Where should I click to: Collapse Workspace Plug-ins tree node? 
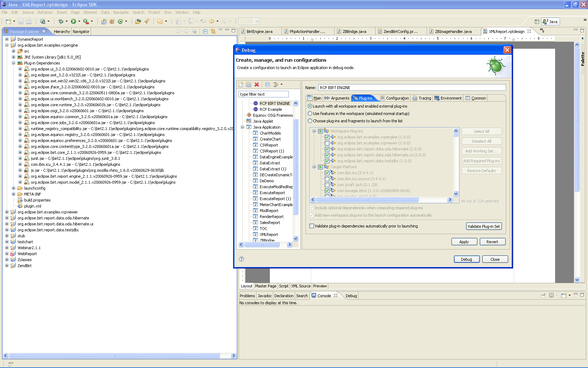click(x=314, y=131)
